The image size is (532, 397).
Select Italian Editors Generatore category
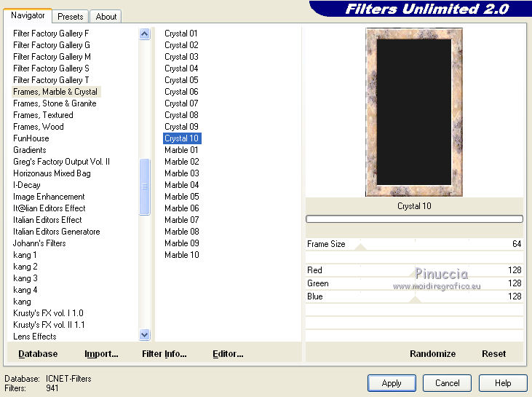(56, 232)
